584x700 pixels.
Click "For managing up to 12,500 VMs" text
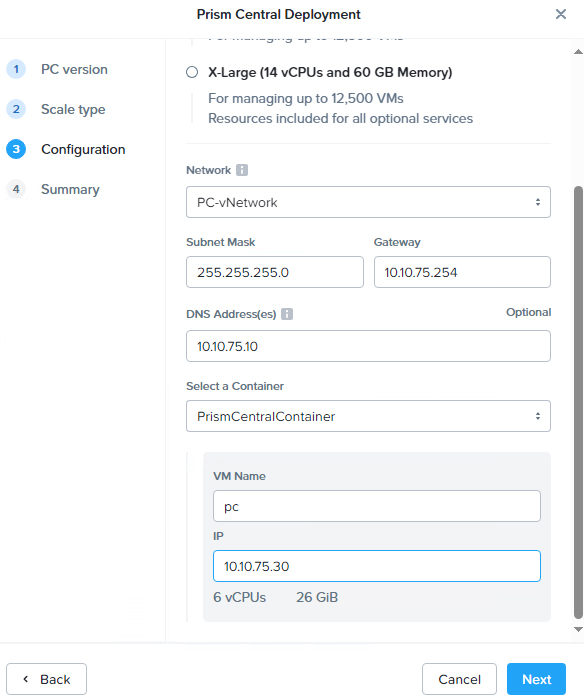coord(306,98)
